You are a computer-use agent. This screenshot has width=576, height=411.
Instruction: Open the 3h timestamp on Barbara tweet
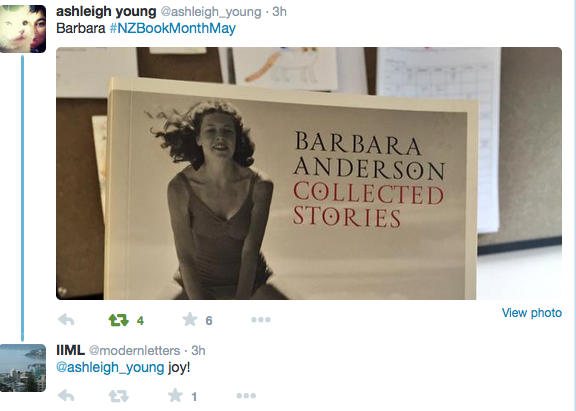[x=279, y=12]
